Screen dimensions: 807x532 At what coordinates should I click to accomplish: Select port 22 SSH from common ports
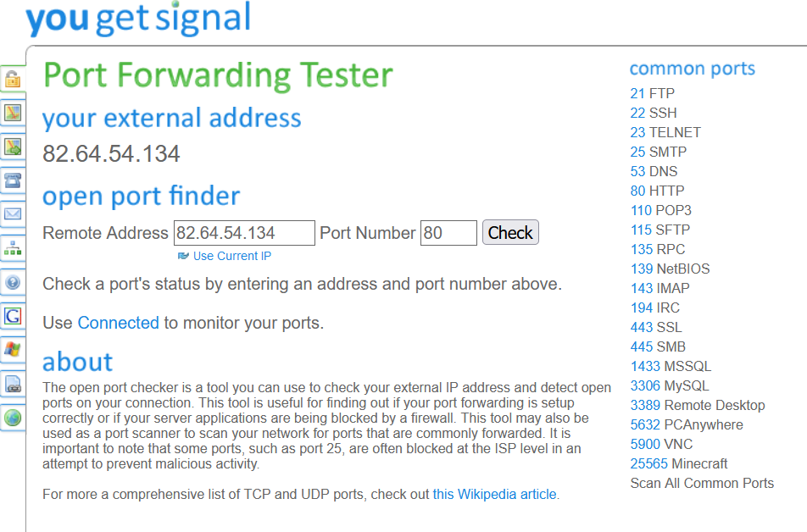point(654,113)
